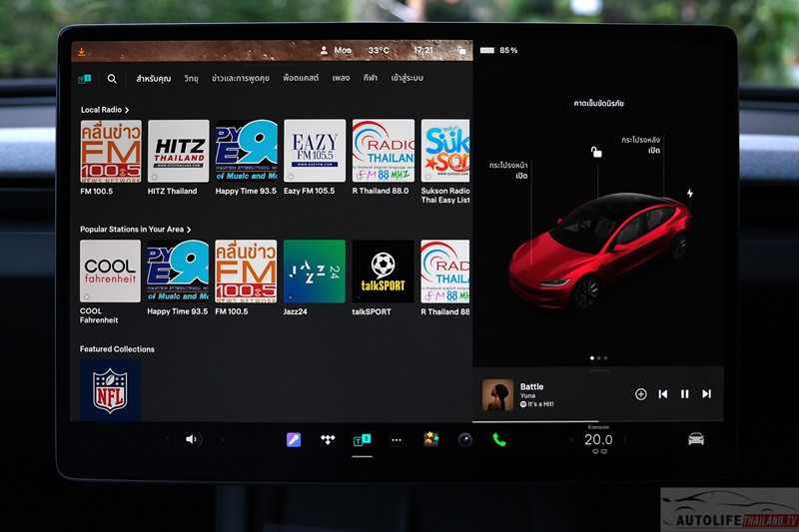Play HITZ Thailand station
Screen dimensions: 799x532
179,151
